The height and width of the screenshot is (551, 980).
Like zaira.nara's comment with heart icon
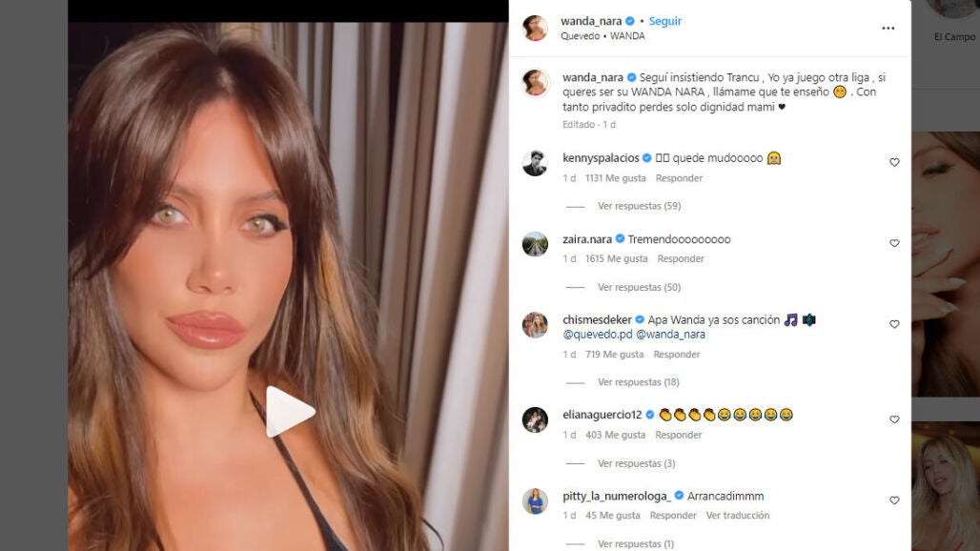click(x=894, y=243)
